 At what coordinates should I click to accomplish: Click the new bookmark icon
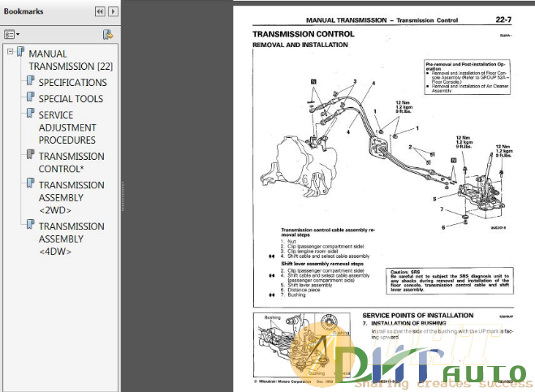tap(108, 34)
